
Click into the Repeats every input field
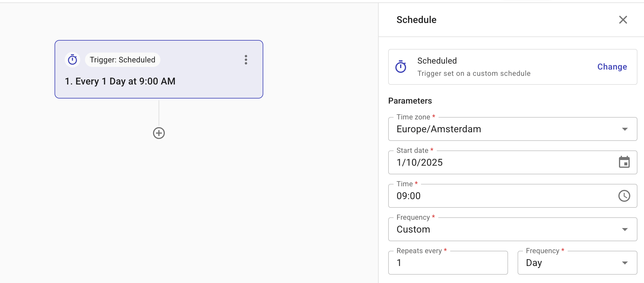(x=448, y=263)
